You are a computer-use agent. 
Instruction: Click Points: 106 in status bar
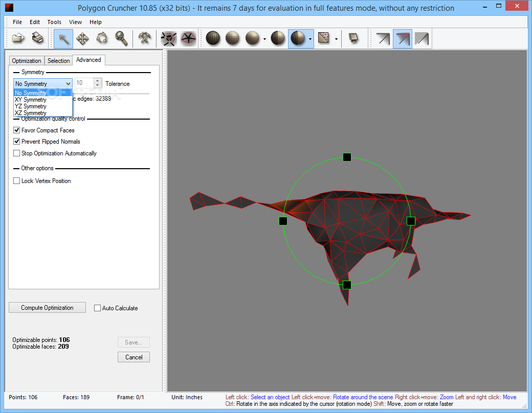(23, 397)
